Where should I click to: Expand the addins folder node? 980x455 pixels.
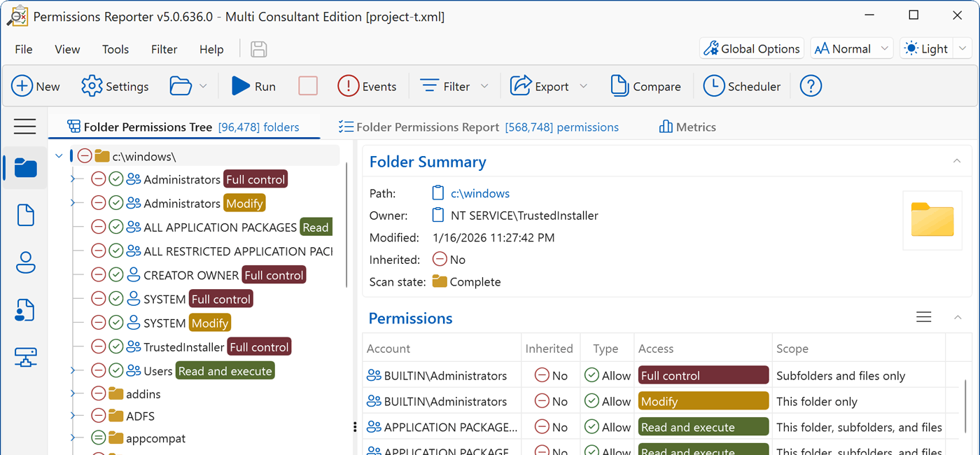(73, 394)
